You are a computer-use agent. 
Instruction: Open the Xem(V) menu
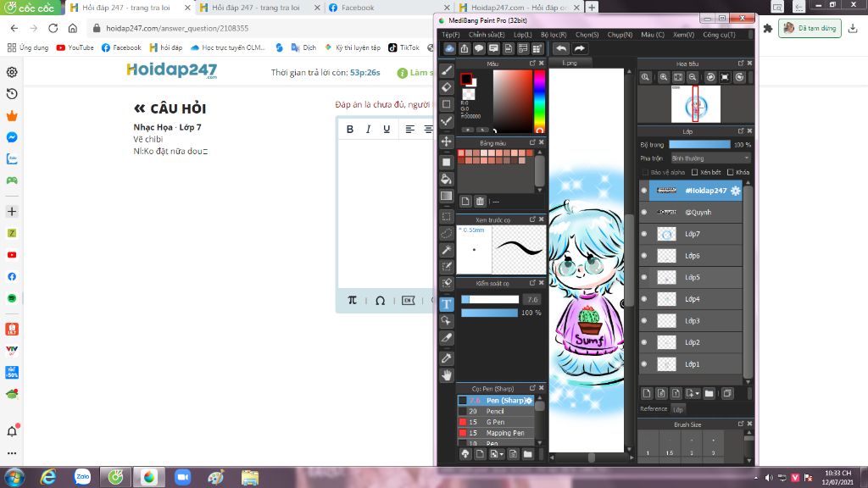pyautogui.click(x=684, y=34)
